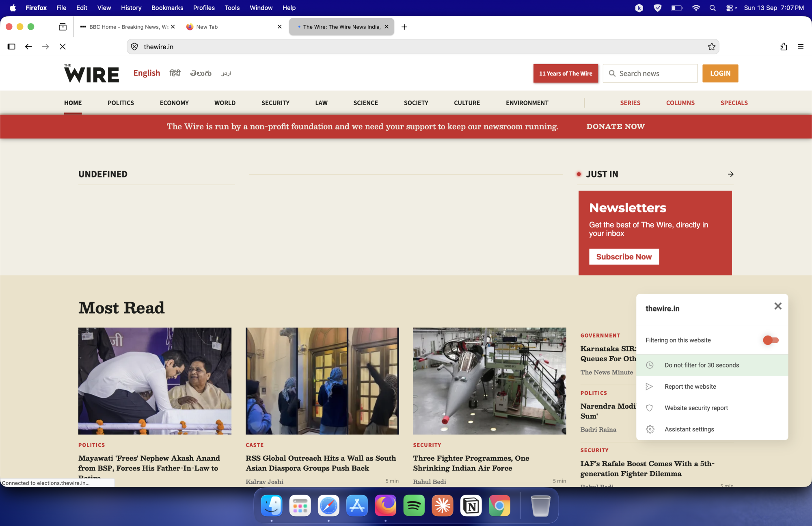Screen dimensions: 812x526
Task: Open Spotify from the Dock
Action: 414,506
